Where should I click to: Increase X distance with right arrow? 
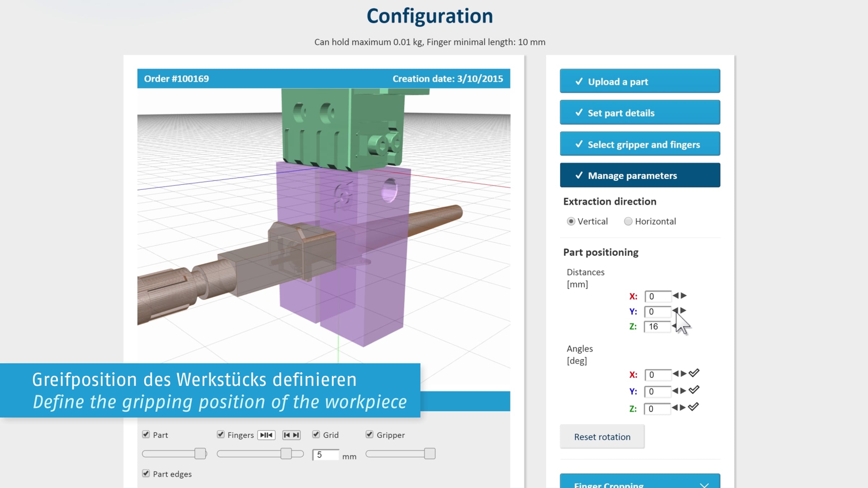coord(684,296)
